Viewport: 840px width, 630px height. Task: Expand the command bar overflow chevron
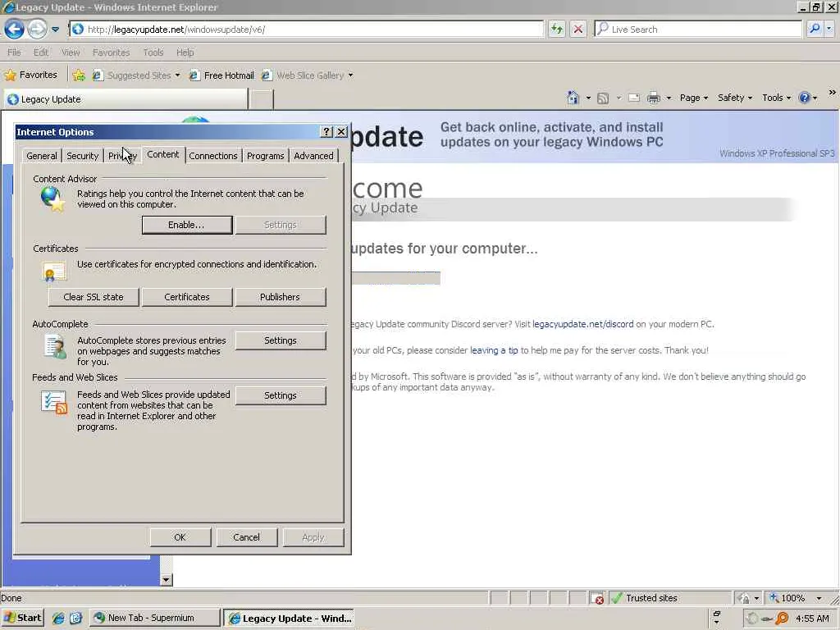click(832, 93)
